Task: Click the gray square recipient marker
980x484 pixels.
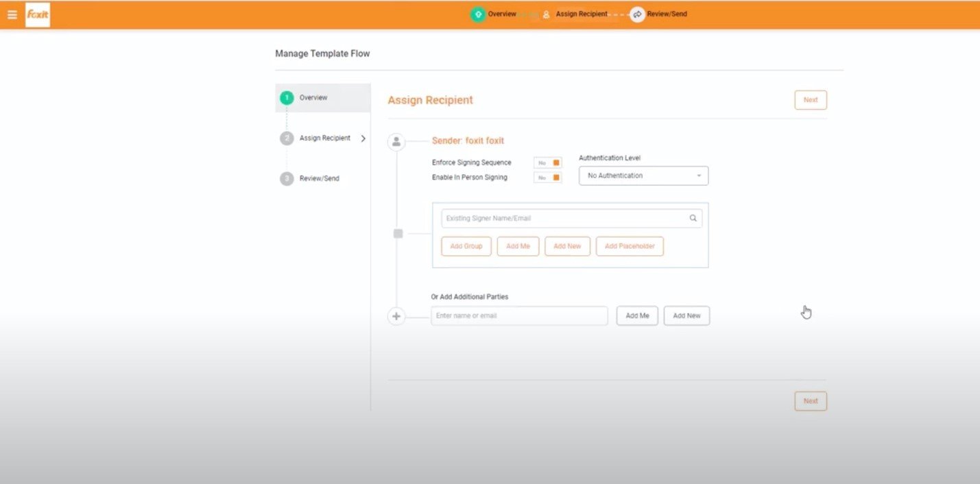Action: click(398, 234)
